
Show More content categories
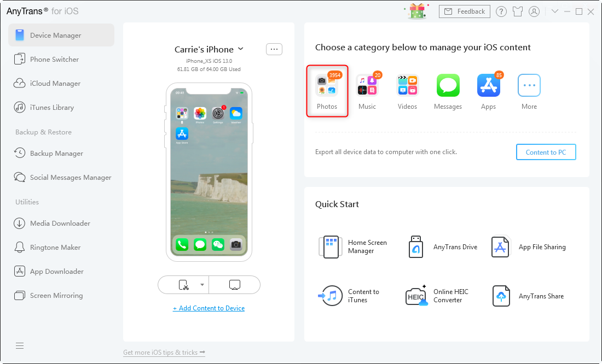[529, 91]
